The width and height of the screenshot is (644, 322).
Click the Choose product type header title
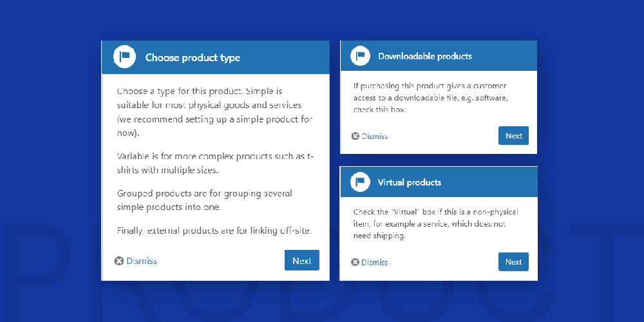[193, 57]
